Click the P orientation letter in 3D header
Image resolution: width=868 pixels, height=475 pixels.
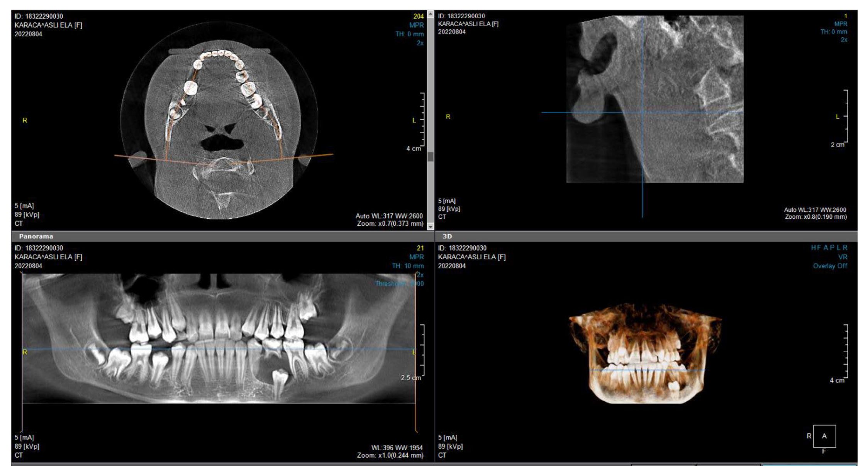click(x=832, y=248)
